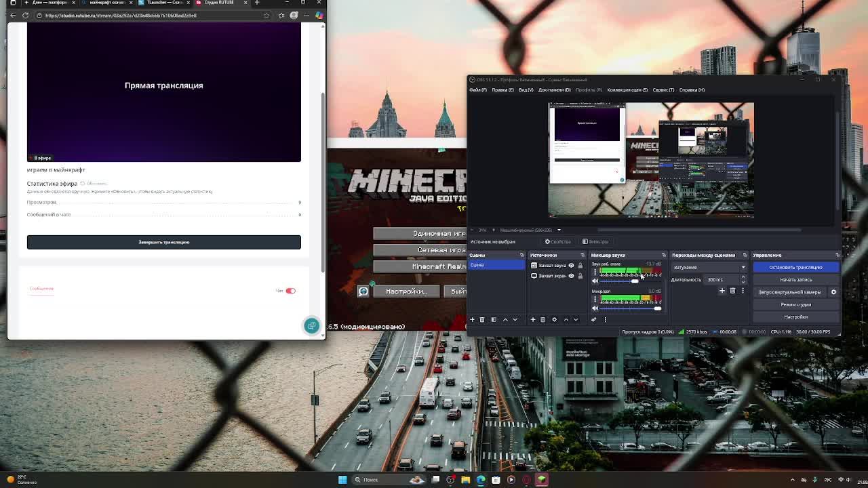Start recording in OBS
This screenshot has height=488, width=868.
pos(795,280)
